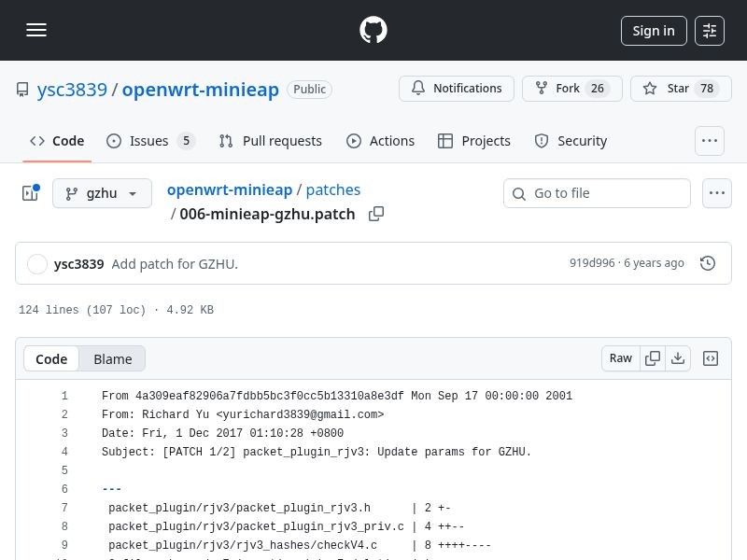Open more file actions ellipsis menu
Image resolution: width=747 pixels, height=560 pixels.
pos(716,193)
